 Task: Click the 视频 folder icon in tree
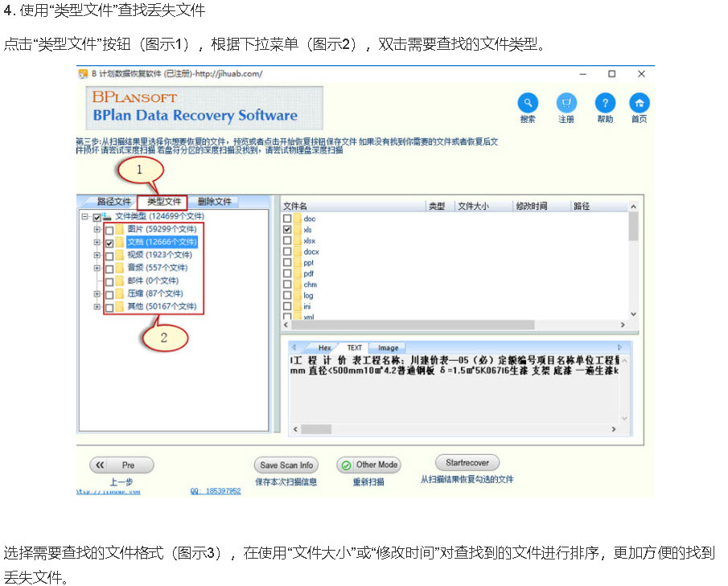pyautogui.click(x=120, y=255)
